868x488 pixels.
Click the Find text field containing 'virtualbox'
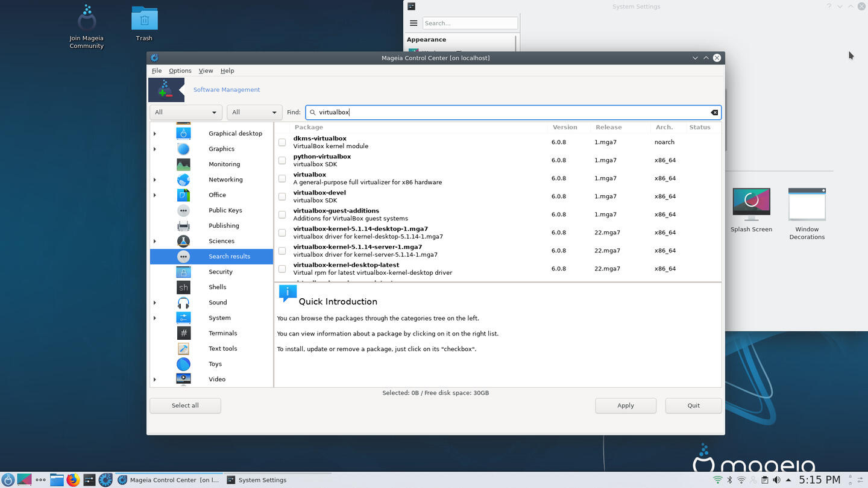point(513,112)
